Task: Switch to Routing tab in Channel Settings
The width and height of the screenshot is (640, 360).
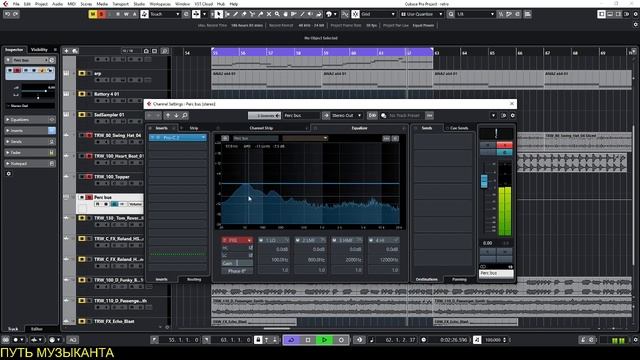Action: [194, 280]
